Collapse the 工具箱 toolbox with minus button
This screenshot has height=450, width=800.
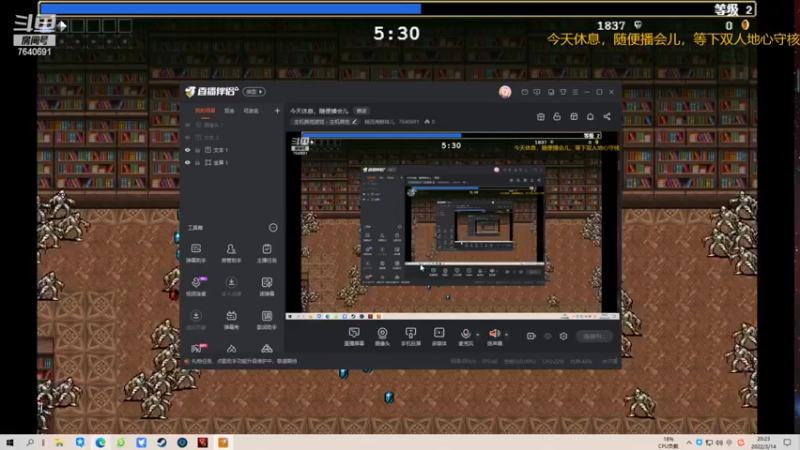coord(273,228)
